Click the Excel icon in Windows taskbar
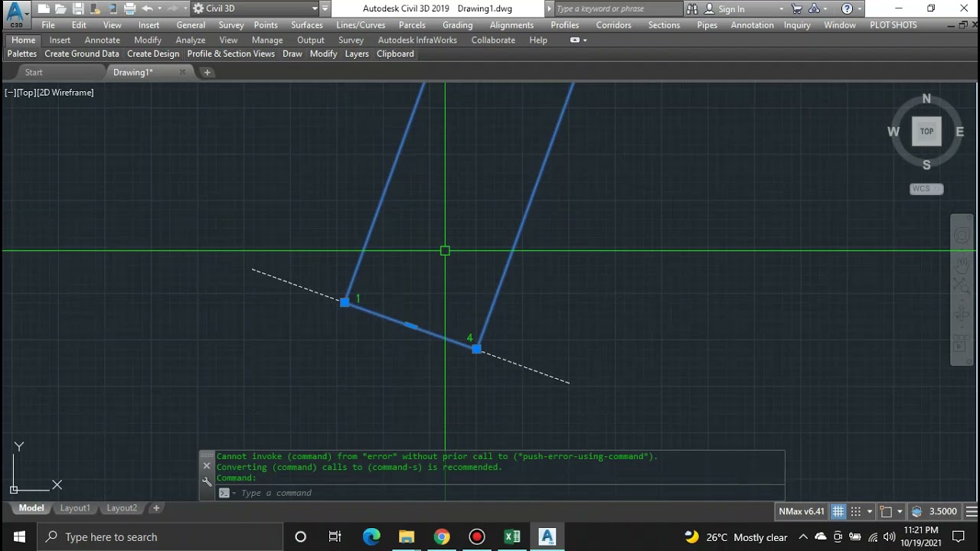The height and width of the screenshot is (551, 980). click(x=512, y=536)
